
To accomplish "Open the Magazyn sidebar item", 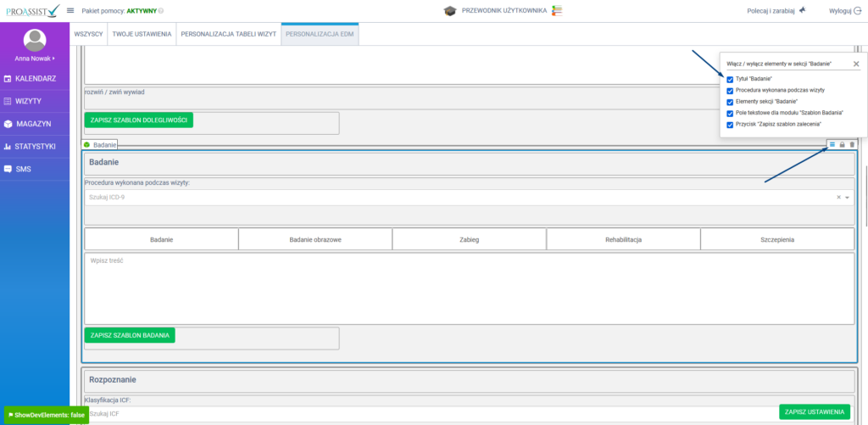I will coord(33,124).
